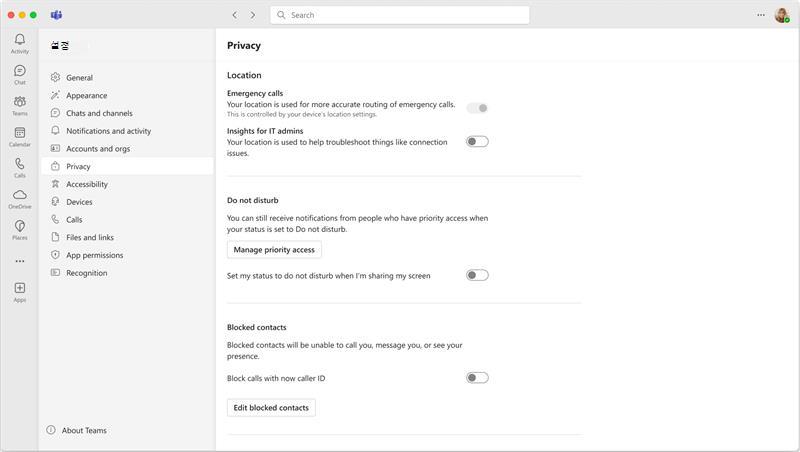
Task: Click the back navigation arrow
Action: coord(235,15)
